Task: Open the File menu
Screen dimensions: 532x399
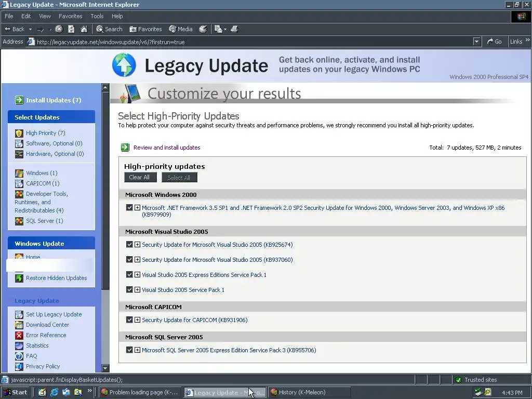Action: click(x=9, y=16)
